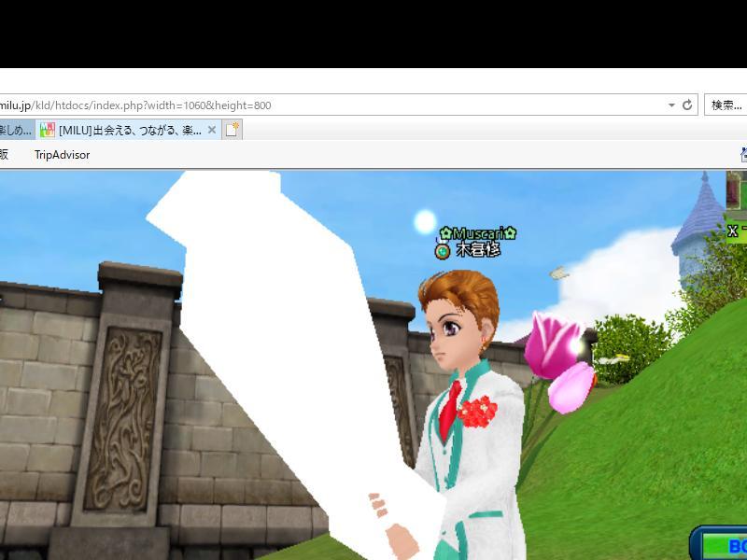Click the ✿Muscari✿ guild name label
Image resolution: width=747 pixels, height=560 pixels.
[x=478, y=233]
